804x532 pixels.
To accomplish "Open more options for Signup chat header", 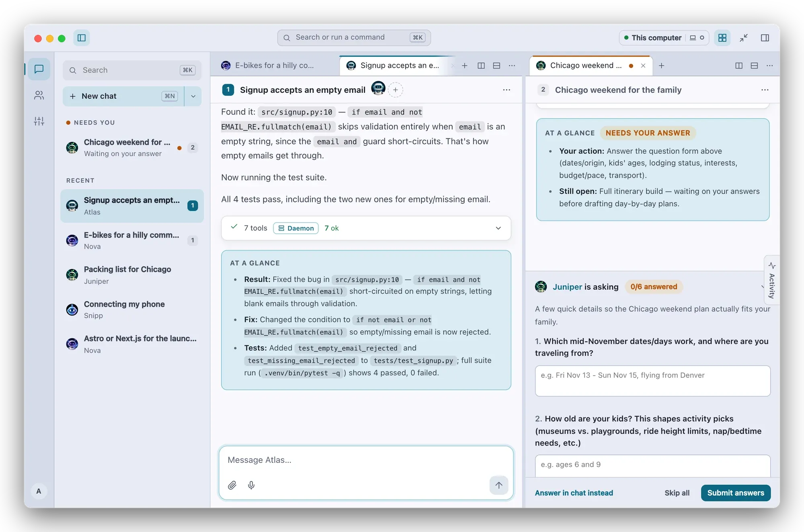I will click(x=507, y=90).
